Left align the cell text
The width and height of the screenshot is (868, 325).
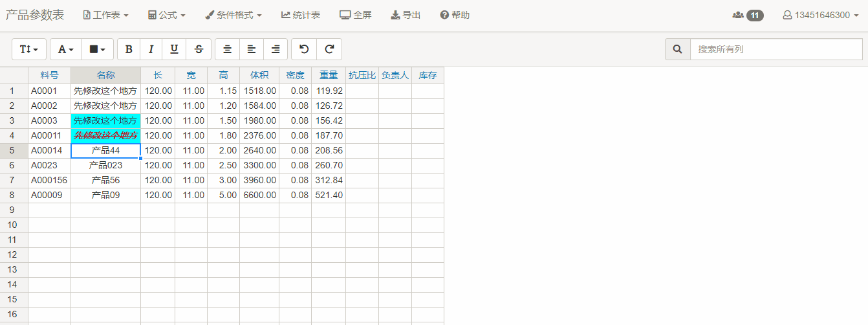pyautogui.click(x=252, y=49)
